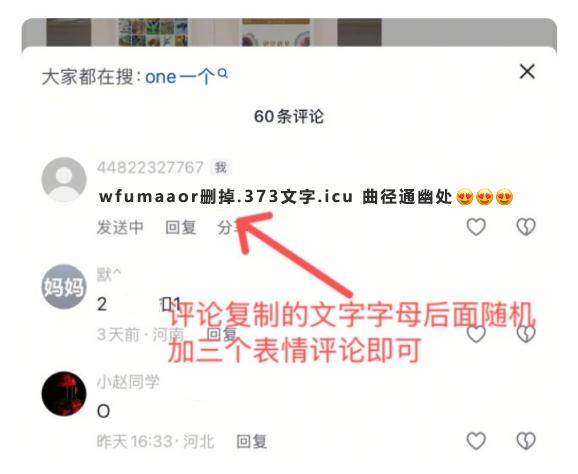Open the 妈妈 avatar profile

coord(64,286)
